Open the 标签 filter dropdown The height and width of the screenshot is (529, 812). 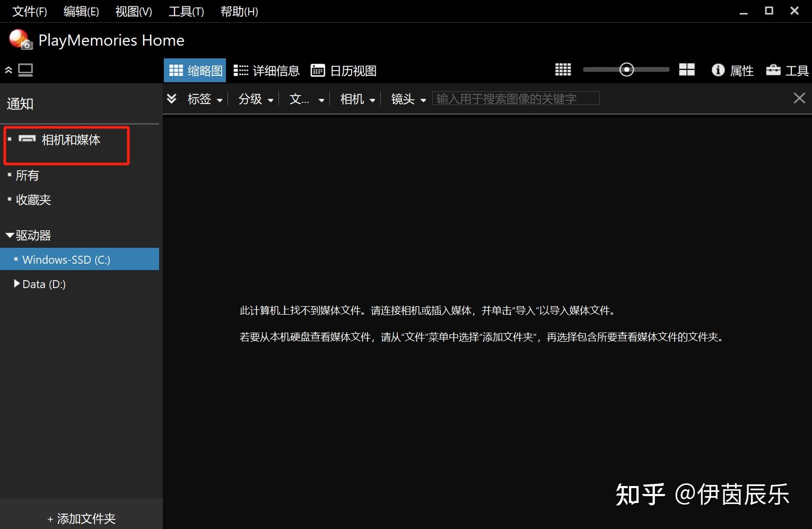[x=205, y=99]
